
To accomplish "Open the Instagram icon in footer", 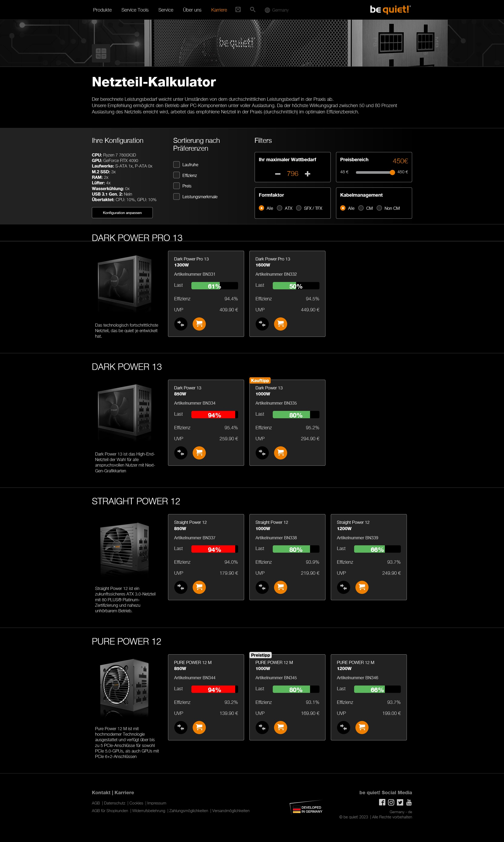I will pyautogui.click(x=391, y=802).
